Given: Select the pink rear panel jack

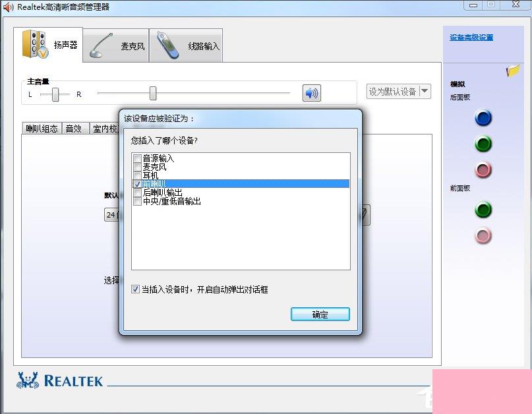Looking at the screenshot, I should 483,169.
